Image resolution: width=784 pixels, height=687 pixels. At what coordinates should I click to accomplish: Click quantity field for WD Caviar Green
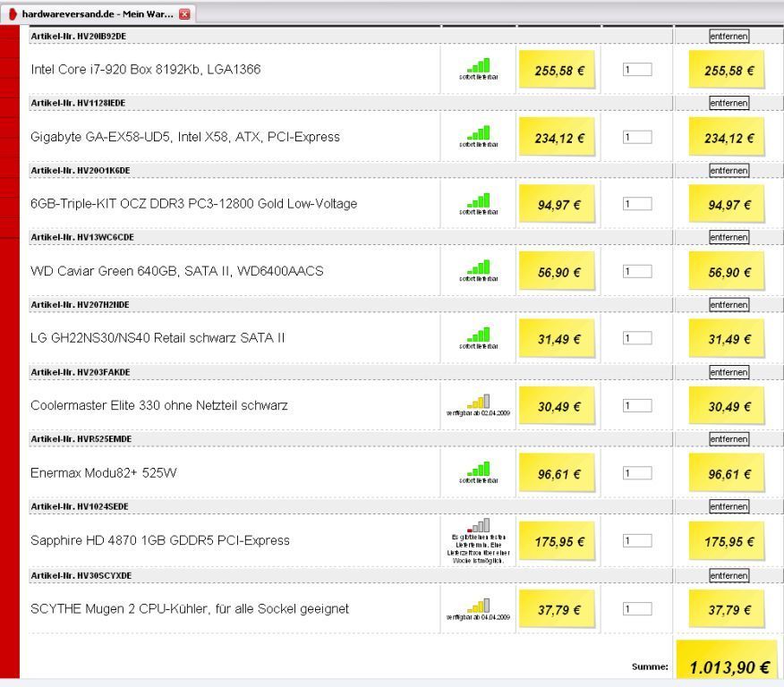pos(637,271)
